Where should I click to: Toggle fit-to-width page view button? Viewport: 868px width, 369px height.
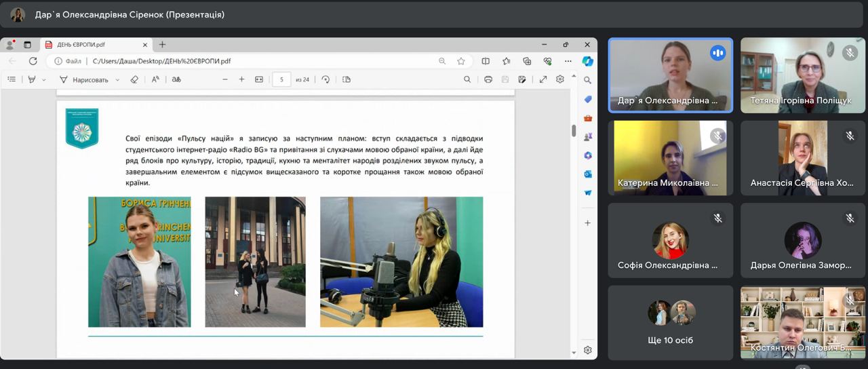click(258, 79)
